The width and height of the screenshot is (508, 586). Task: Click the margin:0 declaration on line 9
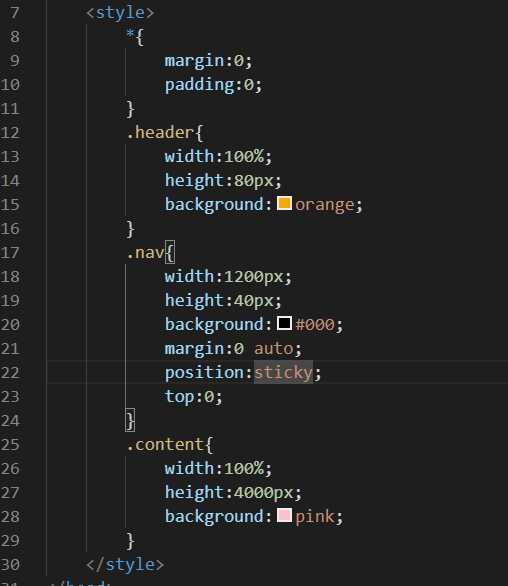click(x=209, y=61)
